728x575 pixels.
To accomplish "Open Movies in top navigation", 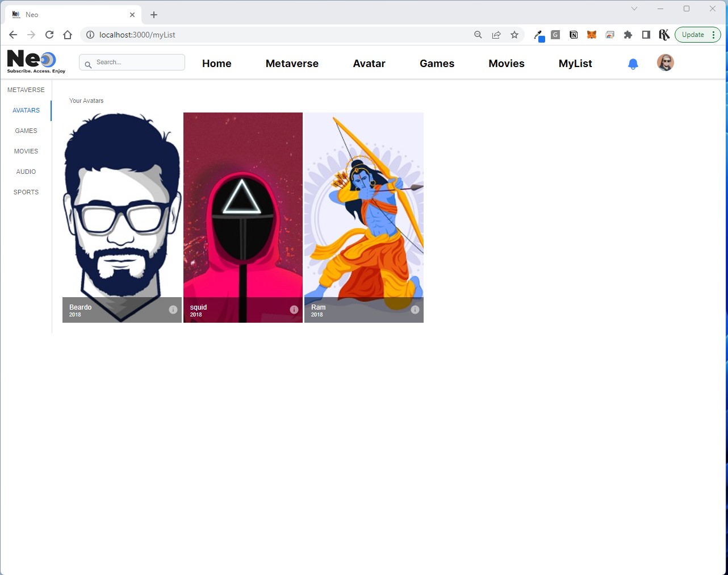I will 507,64.
